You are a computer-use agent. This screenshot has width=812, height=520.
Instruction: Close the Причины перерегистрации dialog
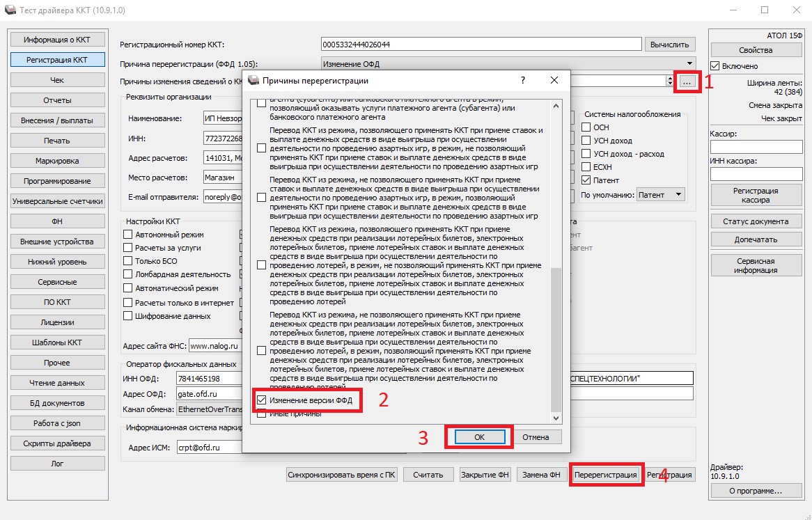[554, 81]
